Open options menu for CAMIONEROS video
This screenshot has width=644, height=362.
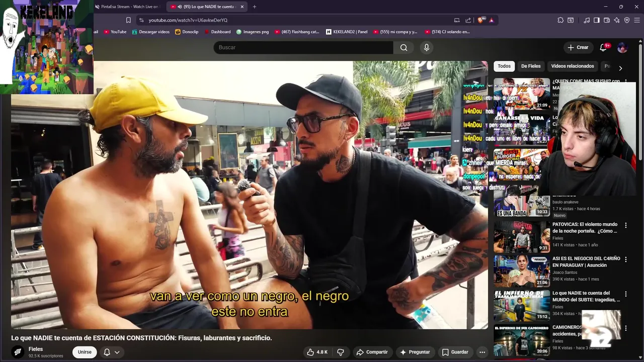pos(626,328)
